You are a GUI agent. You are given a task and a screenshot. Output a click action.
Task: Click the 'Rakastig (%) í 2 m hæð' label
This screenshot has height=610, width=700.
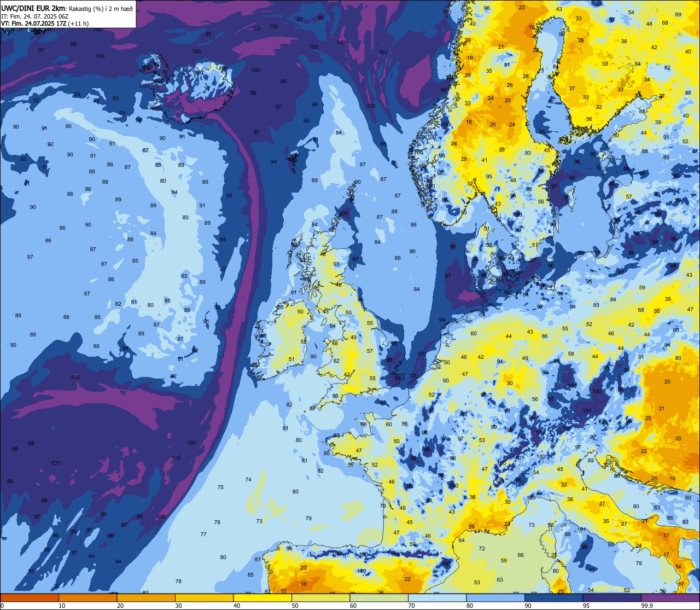tap(100, 8)
